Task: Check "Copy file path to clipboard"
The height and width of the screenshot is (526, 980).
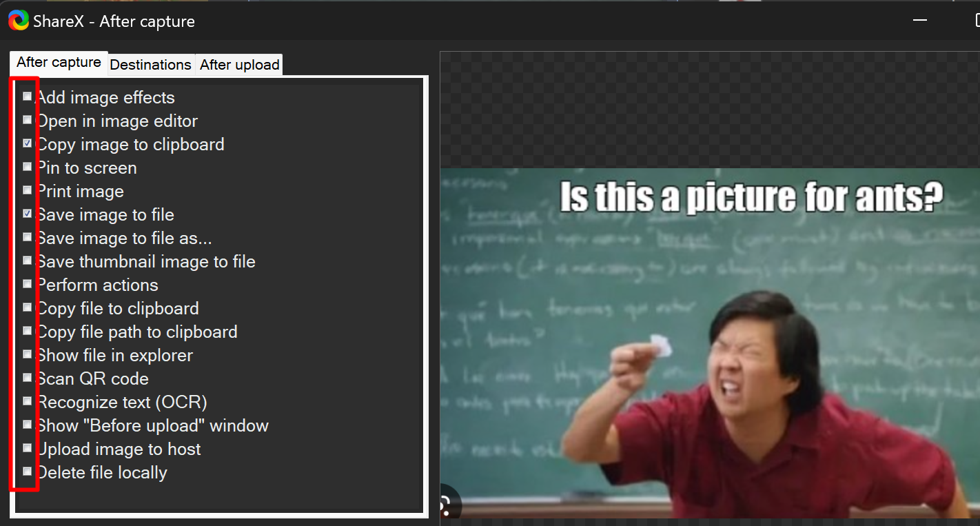Action: click(x=27, y=330)
